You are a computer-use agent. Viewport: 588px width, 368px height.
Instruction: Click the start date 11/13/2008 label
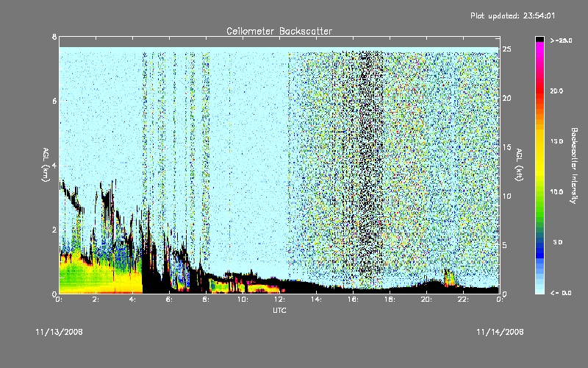tap(59, 332)
